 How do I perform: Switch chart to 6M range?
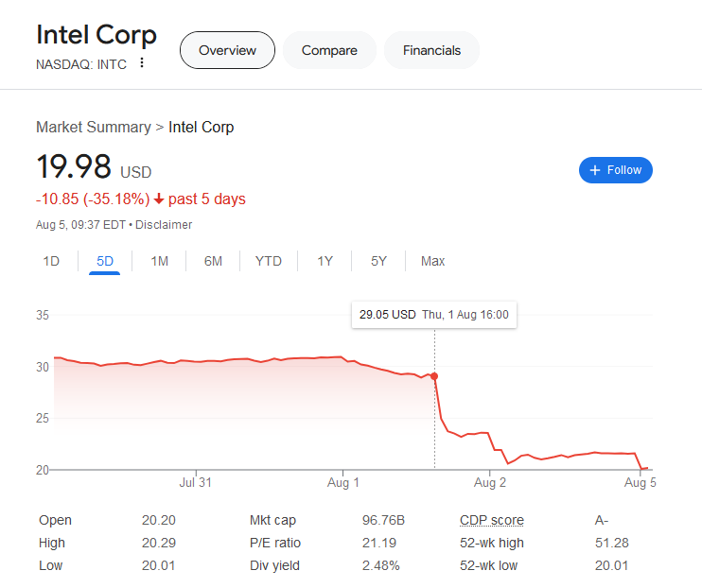tap(214, 261)
